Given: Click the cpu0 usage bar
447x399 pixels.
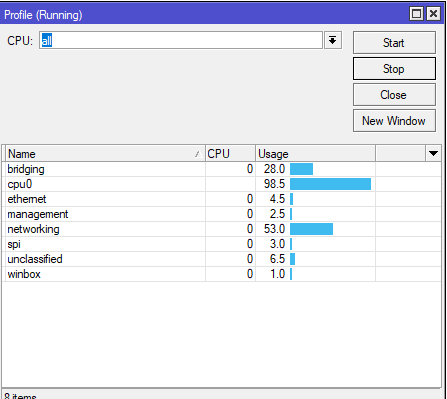Looking at the screenshot, I should point(330,184).
